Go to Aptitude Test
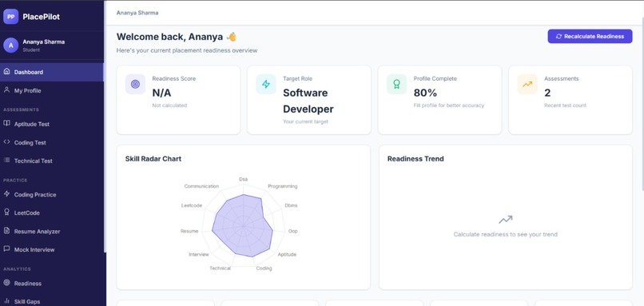The height and width of the screenshot is (306, 644). pos(52,124)
